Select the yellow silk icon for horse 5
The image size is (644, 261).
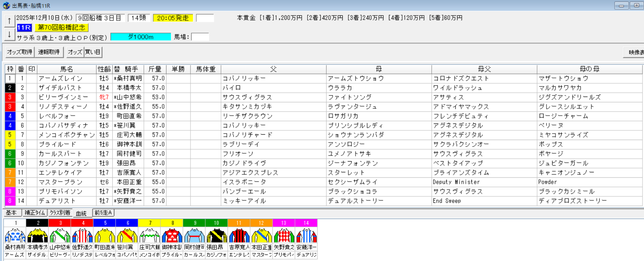pos(105,236)
